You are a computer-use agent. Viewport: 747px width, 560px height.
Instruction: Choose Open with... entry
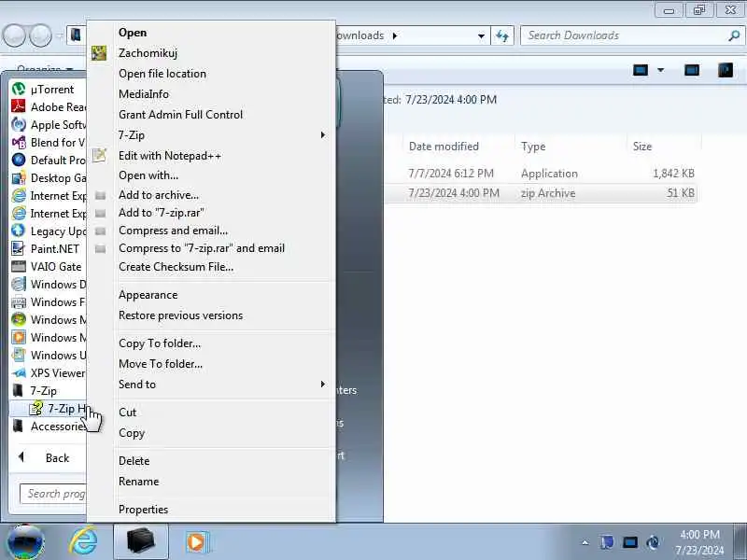148,175
